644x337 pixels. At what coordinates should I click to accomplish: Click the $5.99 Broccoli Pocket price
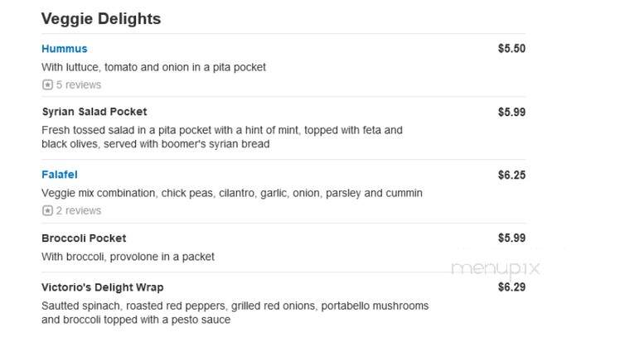(x=511, y=238)
